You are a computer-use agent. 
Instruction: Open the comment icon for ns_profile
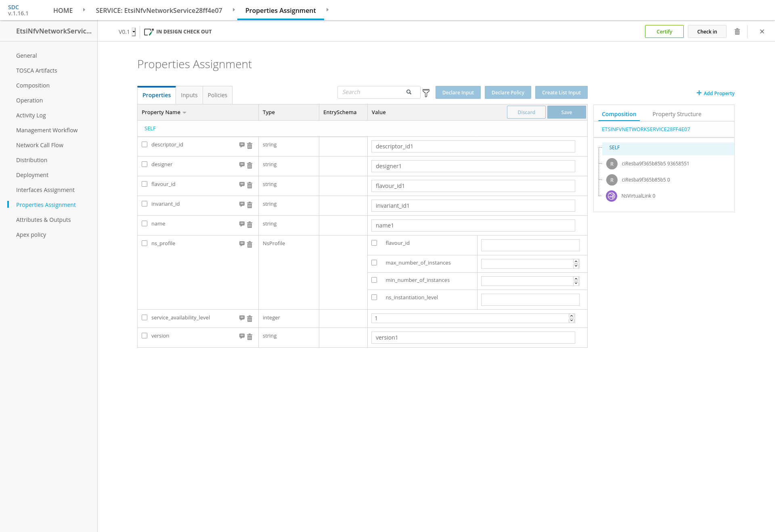242,244
